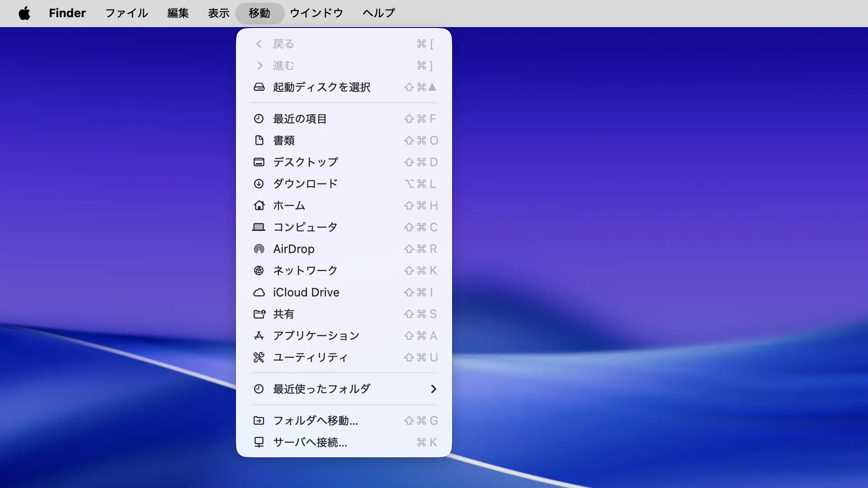
Task: Open the 最近使ったフォルダ submenu
Action: click(321, 389)
